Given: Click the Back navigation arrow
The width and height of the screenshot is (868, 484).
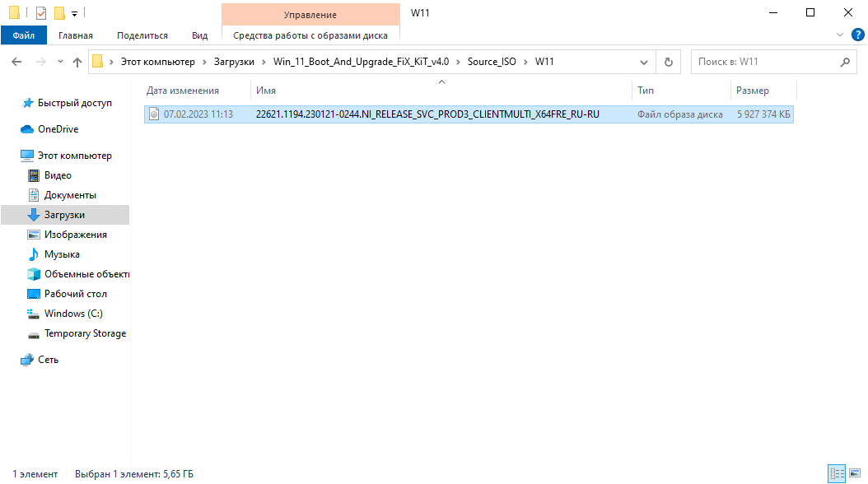Looking at the screenshot, I should coord(16,63).
